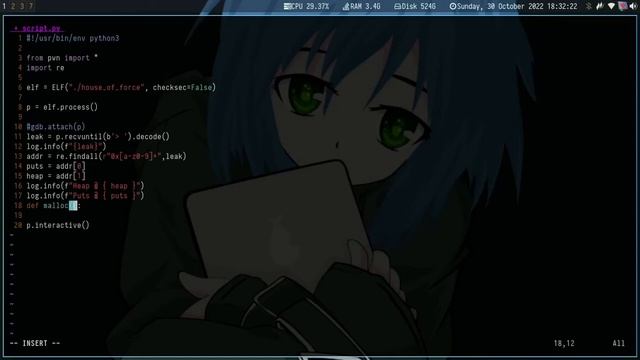
Task: Switch to workspace 7
Action: click(x=30, y=6)
